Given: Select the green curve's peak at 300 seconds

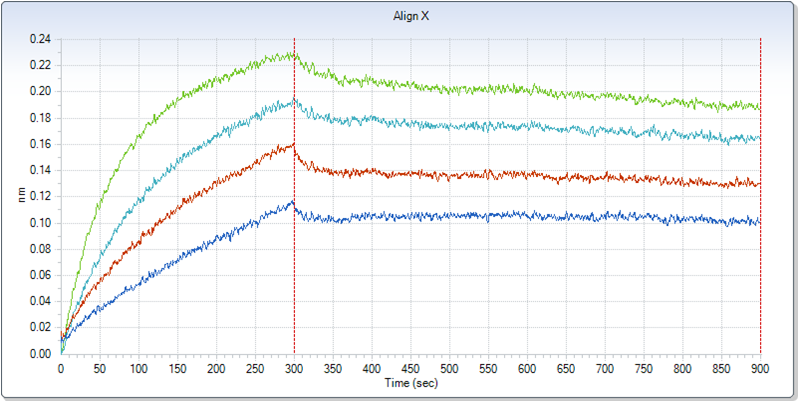Looking at the screenshot, I should point(293,54).
